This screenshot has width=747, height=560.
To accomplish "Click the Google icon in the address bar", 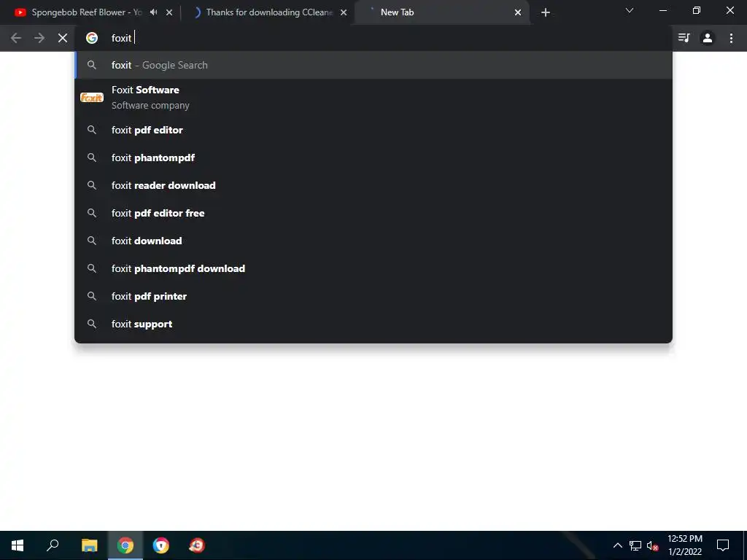I will [x=91, y=38].
